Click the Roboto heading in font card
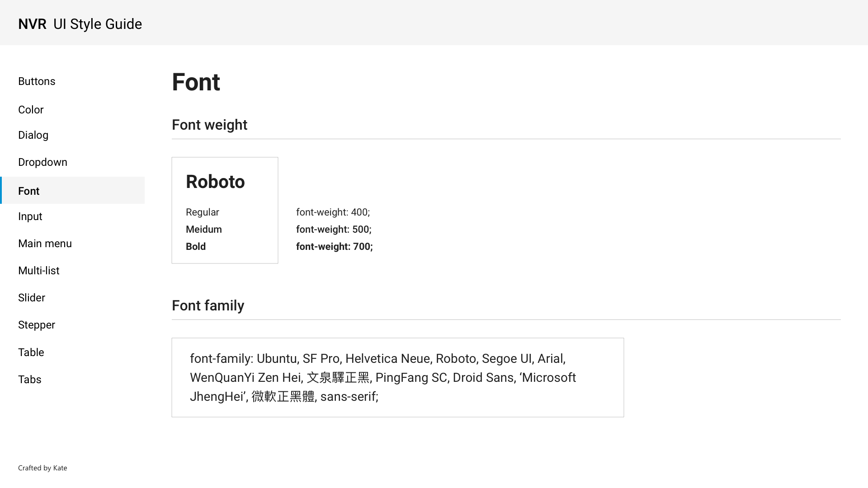Viewport: 868px width, 488px height. (215, 182)
